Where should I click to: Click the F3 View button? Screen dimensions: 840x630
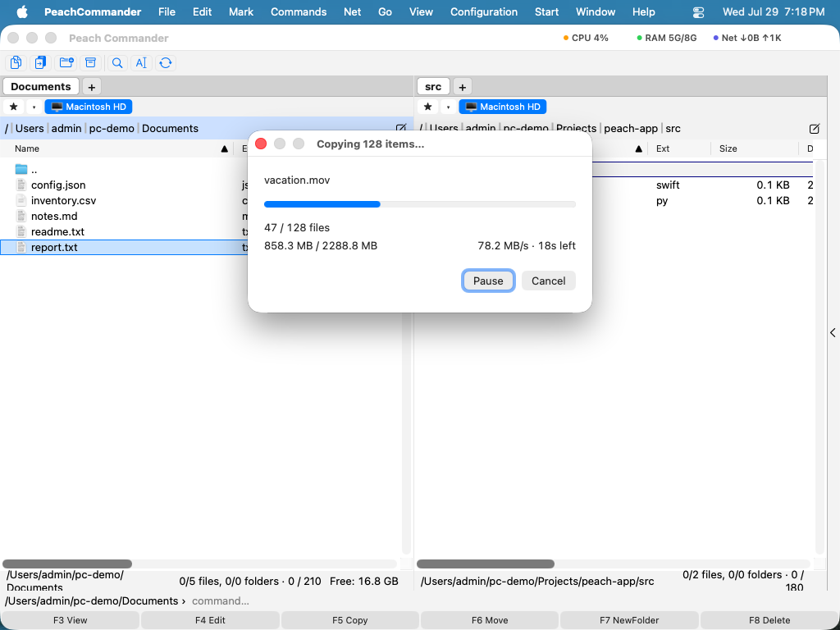pos(71,620)
